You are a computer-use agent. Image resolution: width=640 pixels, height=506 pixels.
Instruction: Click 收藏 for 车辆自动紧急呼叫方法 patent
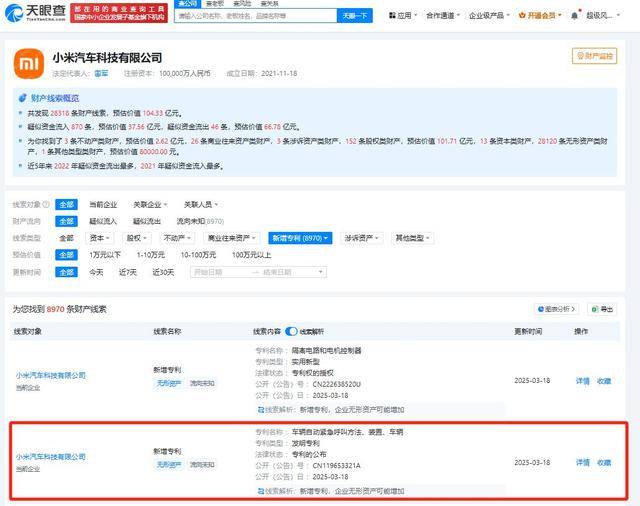pos(604,463)
